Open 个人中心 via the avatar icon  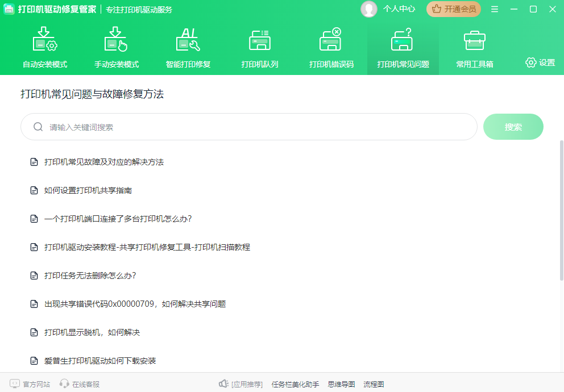369,9
